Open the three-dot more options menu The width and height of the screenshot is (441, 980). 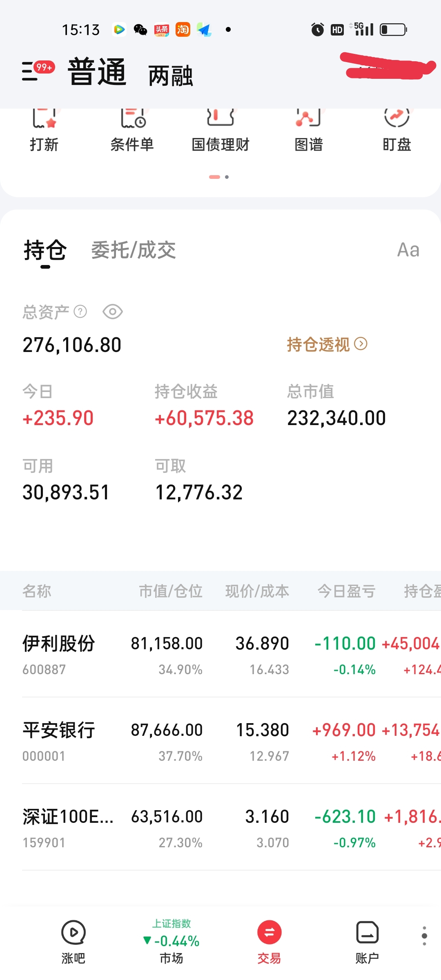point(424,936)
